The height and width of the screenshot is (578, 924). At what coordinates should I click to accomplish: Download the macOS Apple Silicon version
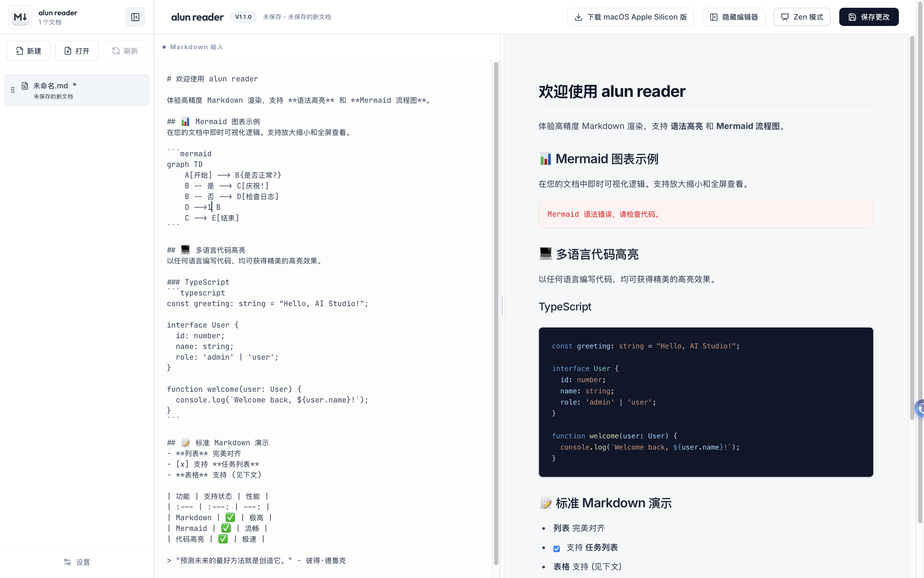[630, 17]
